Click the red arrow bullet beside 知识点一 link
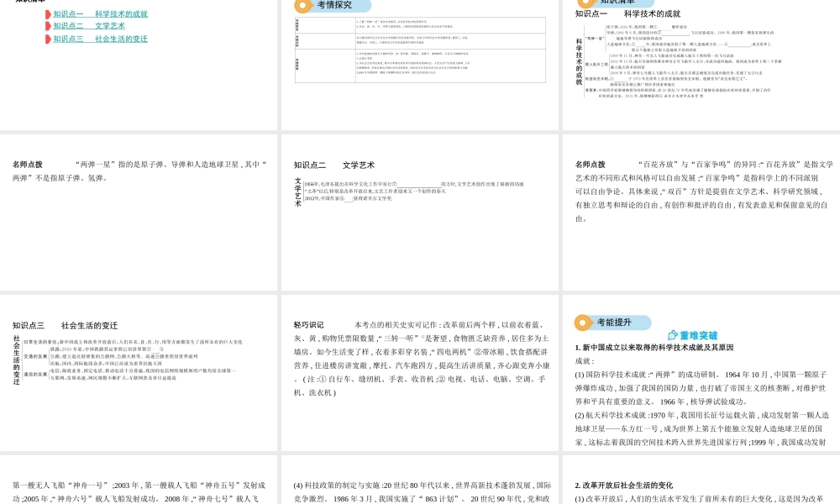 tap(48, 14)
